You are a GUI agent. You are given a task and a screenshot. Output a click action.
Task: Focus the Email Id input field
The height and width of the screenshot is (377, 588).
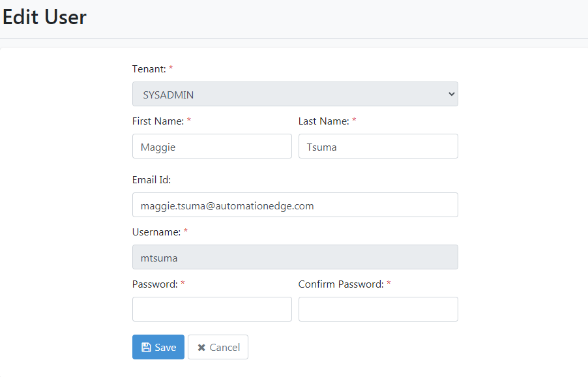295,205
